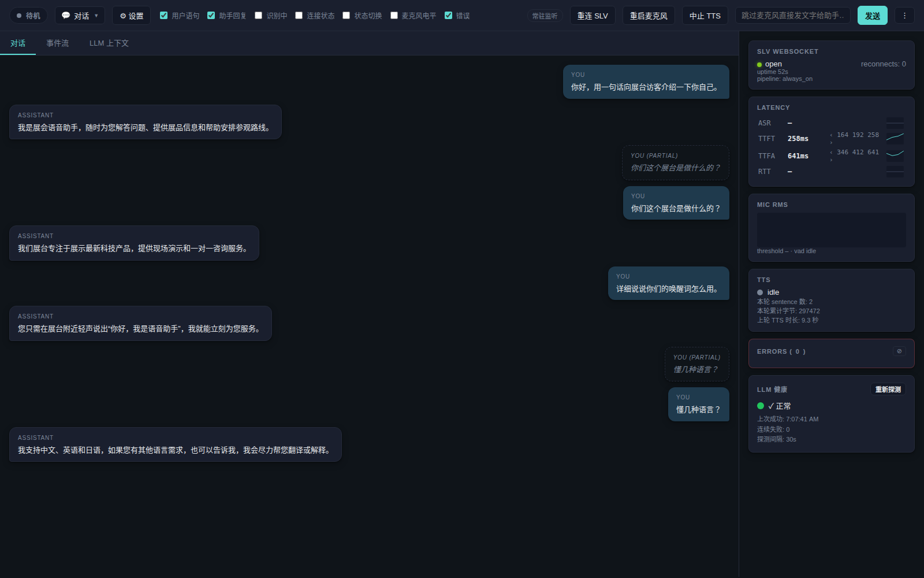Click the "上次成功: 7:07:41 AM" text

point(787,419)
